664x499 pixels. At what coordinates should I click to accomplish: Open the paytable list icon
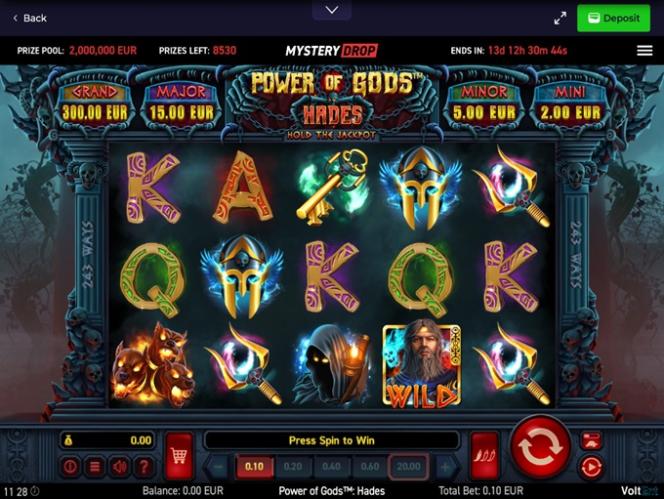(95, 466)
